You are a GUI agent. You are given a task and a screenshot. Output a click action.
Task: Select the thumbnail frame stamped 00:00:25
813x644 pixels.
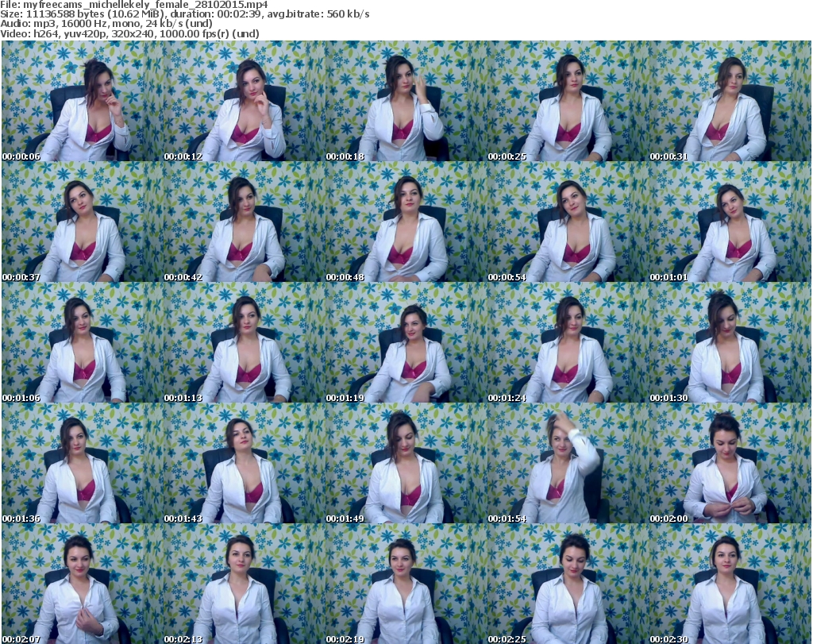(x=568, y=101)
